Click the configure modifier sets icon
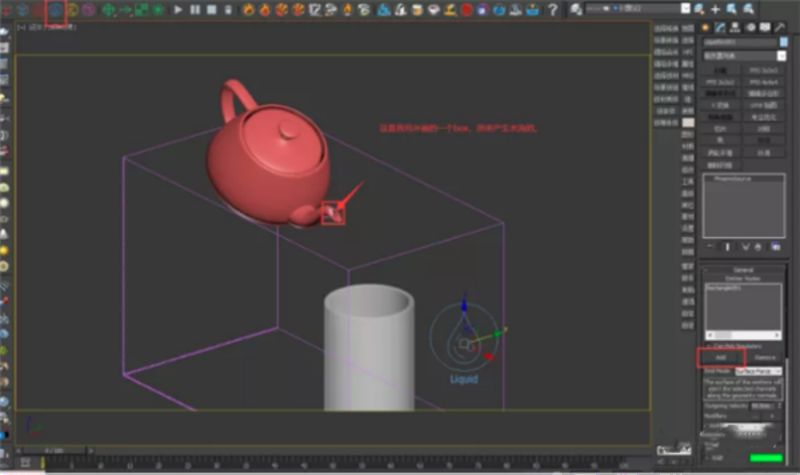The width and height of the screenshot is (800, 475). click(775, 246)
